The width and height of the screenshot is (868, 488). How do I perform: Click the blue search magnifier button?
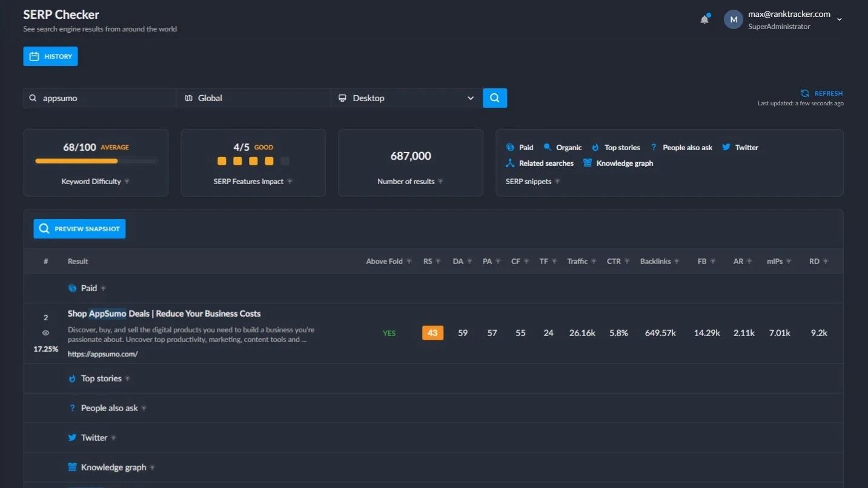pyautogui.click(x=495, y=98)
